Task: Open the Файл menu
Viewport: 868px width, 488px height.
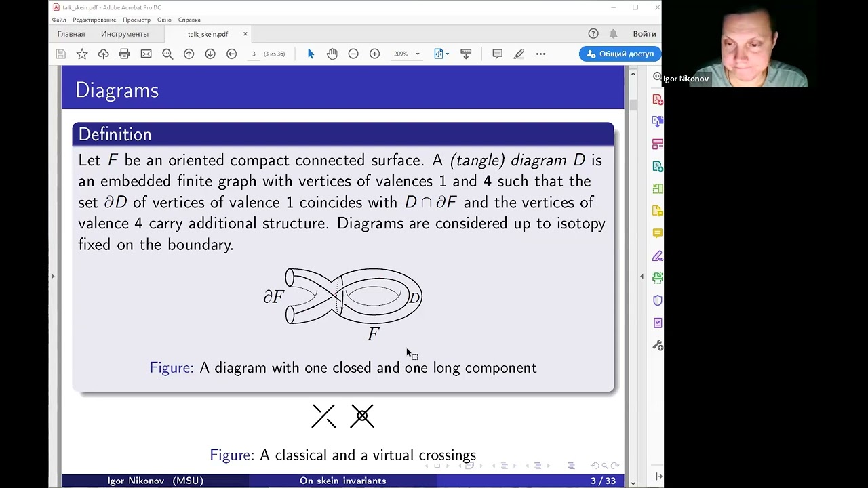Action: [59, 20]
